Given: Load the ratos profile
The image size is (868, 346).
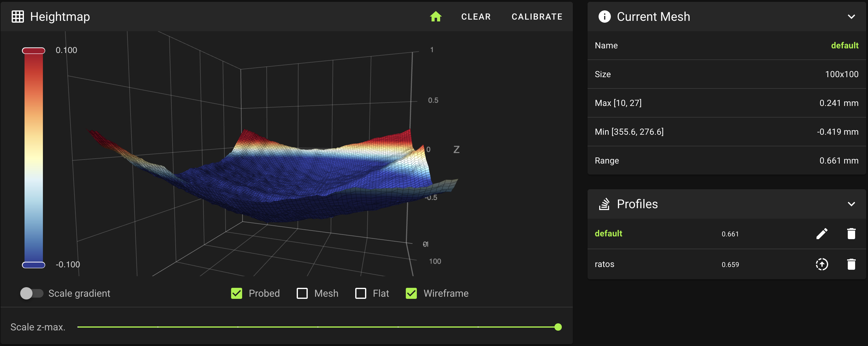Looking at the screenshot, I should click(821, 264).
